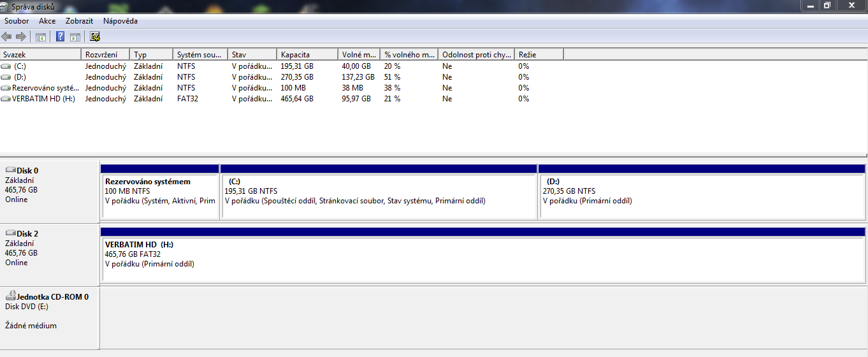Open the Zobrazit menu
The height and width of the screenshot is (357, 868).
[x=79, y=21]
